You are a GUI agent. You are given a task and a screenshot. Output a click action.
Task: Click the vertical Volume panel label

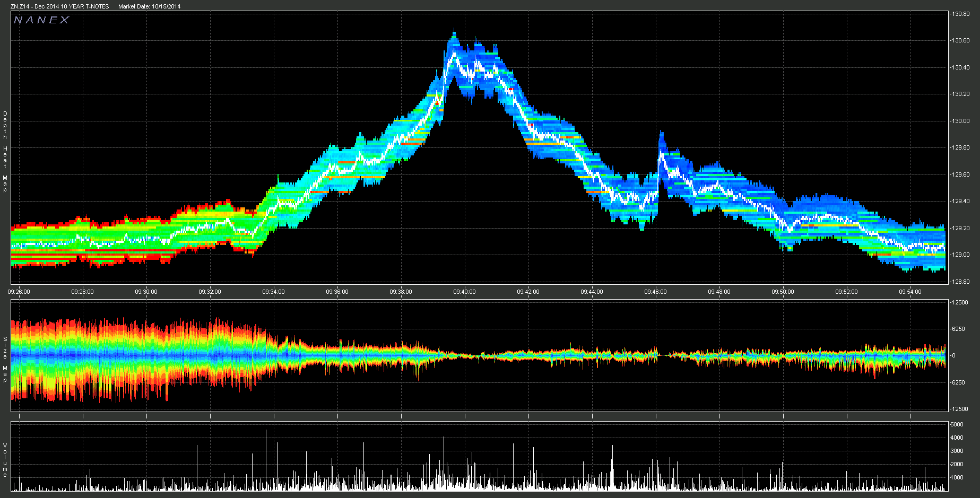point(5,460)
